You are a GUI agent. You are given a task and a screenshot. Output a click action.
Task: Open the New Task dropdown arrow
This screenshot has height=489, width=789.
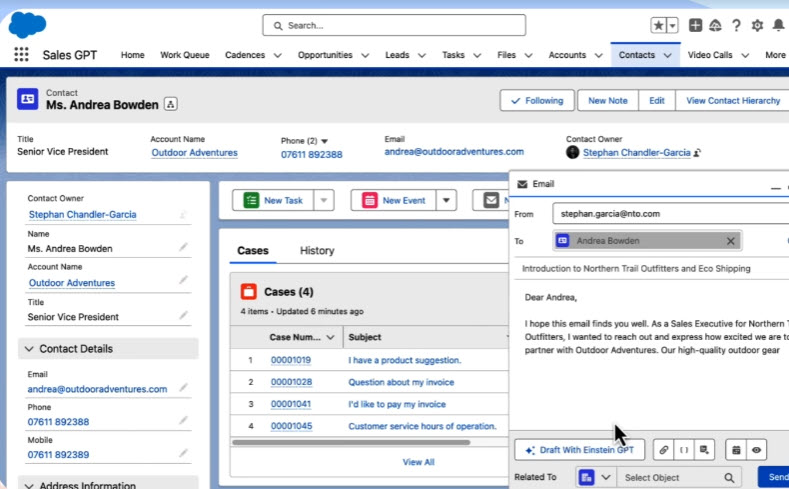pyautogui.click(x=324, y=200)
